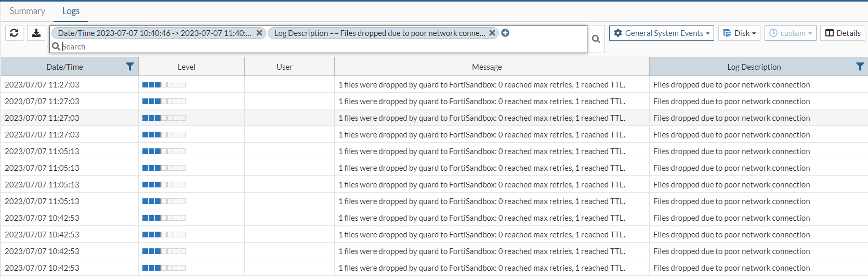Click the Message column header

tap(486, 67)
